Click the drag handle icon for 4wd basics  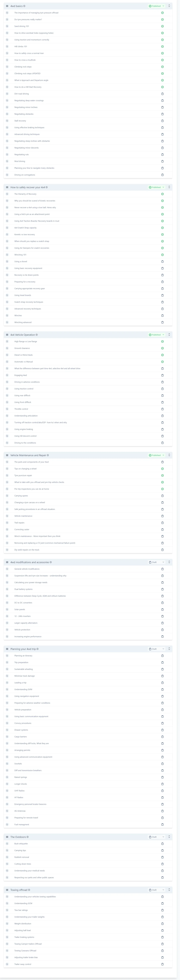pyautogui.click(x=7, y=6)
